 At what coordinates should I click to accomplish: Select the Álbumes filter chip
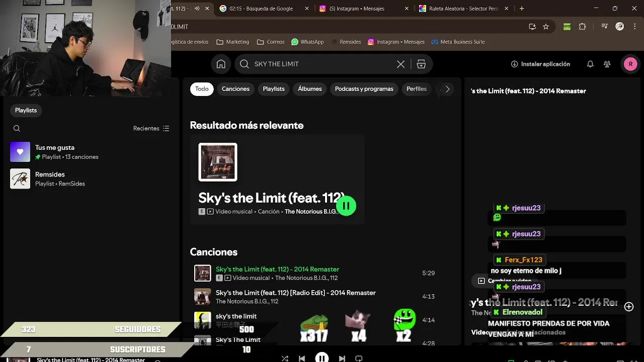click(x=310, y=89)
